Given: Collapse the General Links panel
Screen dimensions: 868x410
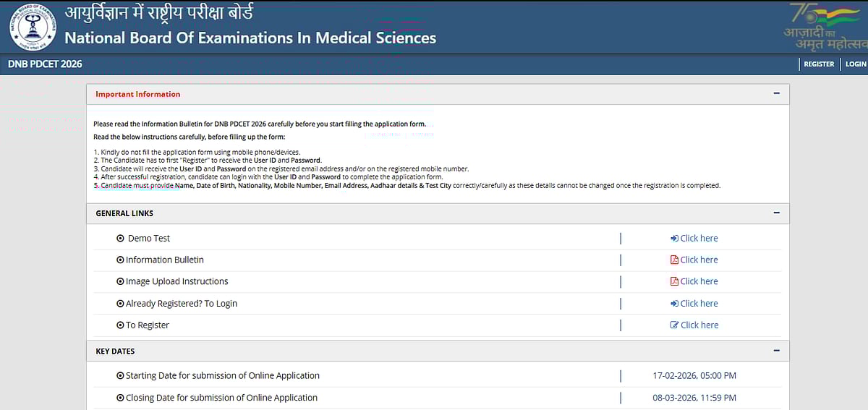Looking at the screenshot, I should pyautogui.click(x=776, y=213).
